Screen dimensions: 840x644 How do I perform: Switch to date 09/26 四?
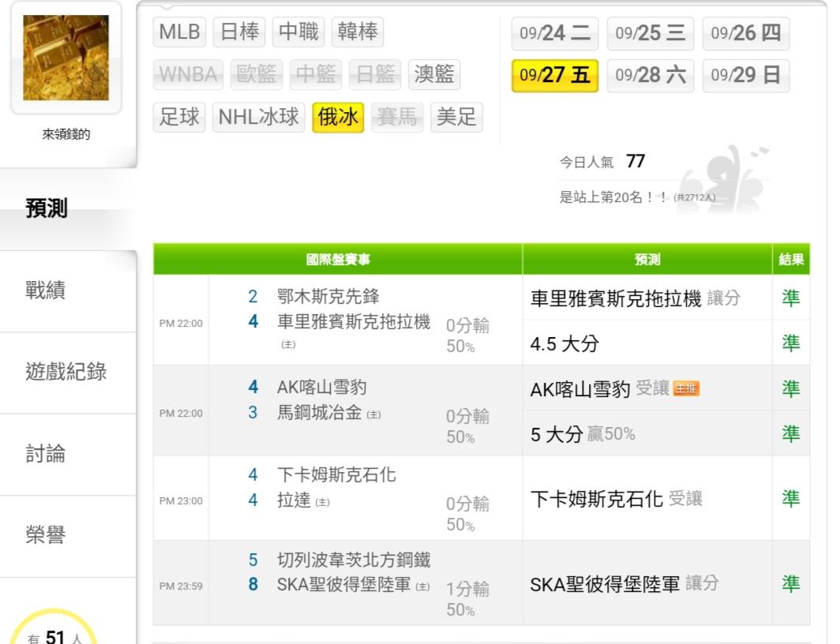pyautogui.click(x=746, y=33)
